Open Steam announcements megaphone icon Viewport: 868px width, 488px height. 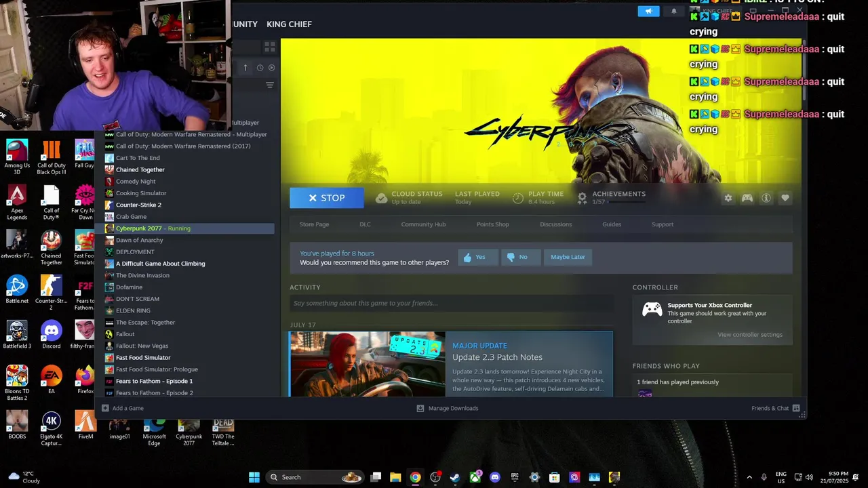pos(648,11)
